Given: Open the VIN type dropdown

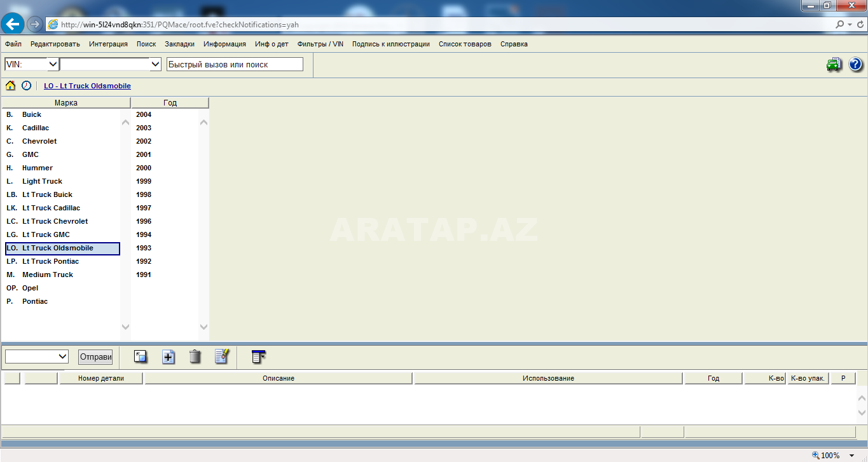Looking at the screenshot, I should 53,64.
